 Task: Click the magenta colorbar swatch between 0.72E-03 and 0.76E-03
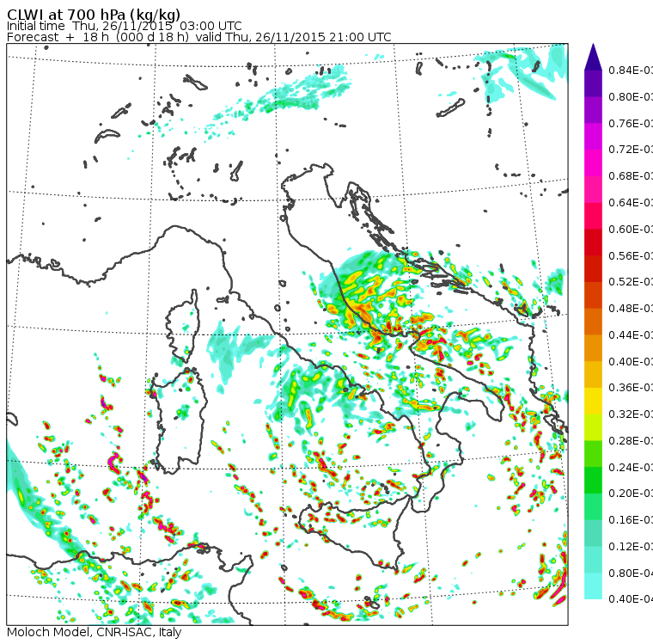[x=593, y=137]
